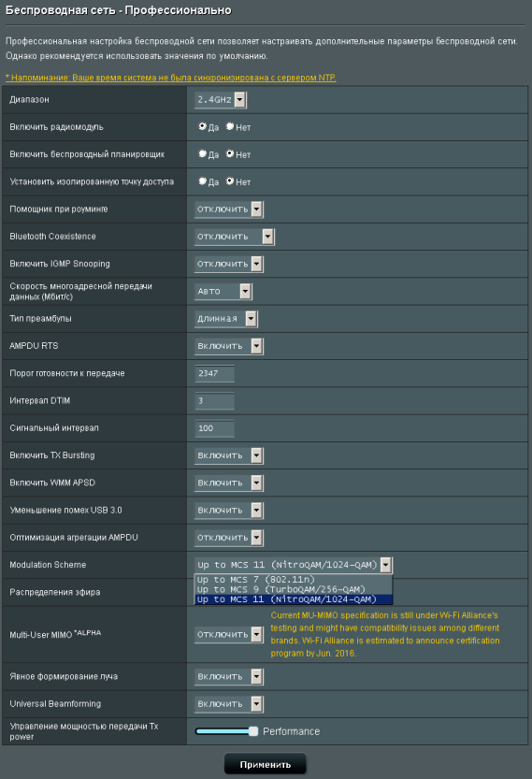532x779 pixels.
Task: Select Да for изолированную точку доступа
Action: point(202,181)
